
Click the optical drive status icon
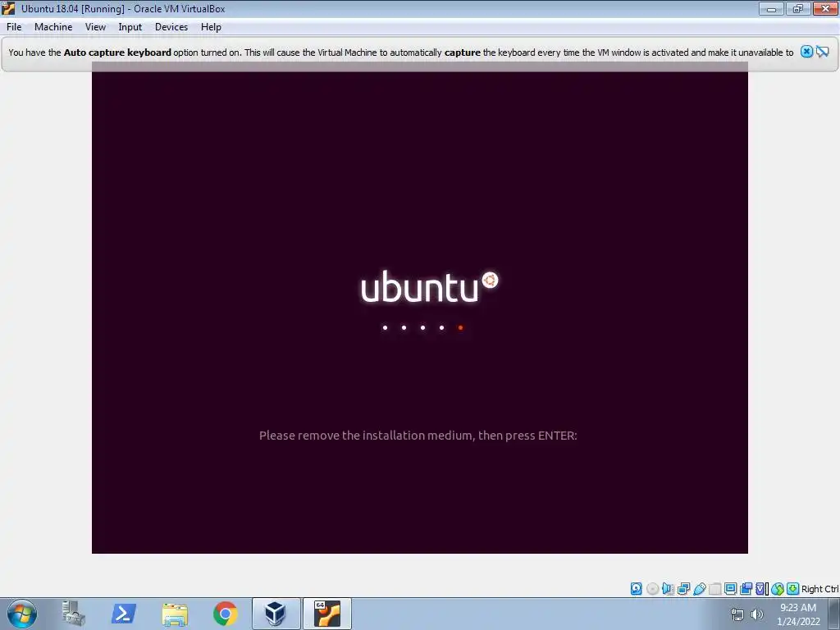click(x=652, y=589)
